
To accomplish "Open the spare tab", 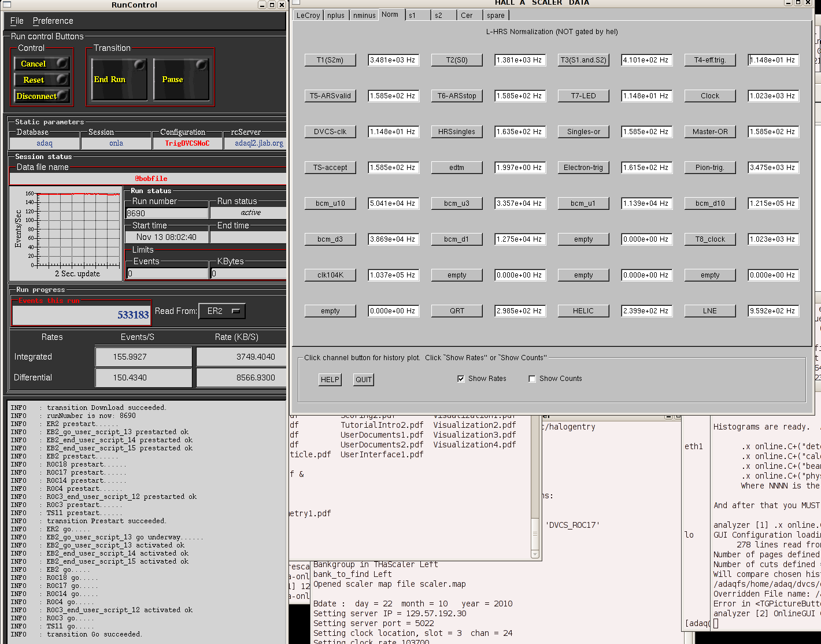I will pyautogui.click(x=497, y=16).
